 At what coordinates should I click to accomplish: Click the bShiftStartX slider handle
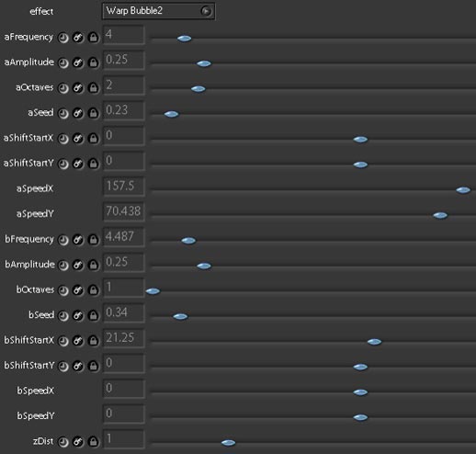(374, 342)
